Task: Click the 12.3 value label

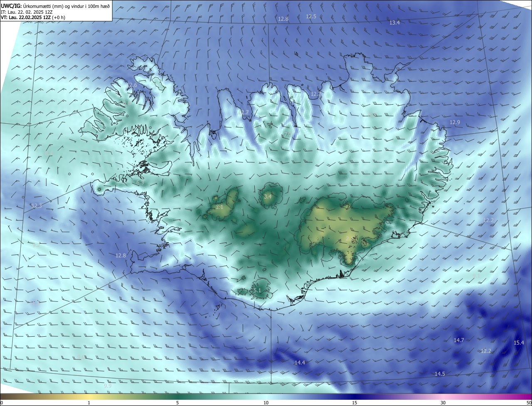Action: point(37,205)
